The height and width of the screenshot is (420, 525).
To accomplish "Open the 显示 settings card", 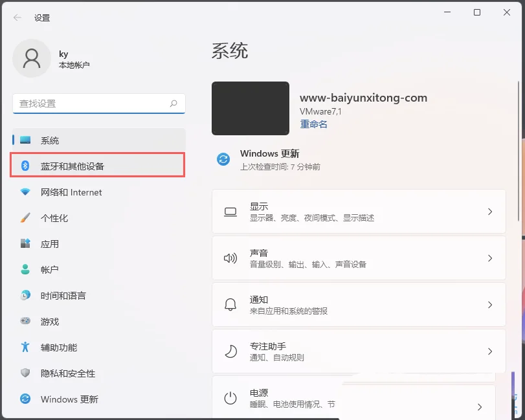I will click(x=359, y=212).
